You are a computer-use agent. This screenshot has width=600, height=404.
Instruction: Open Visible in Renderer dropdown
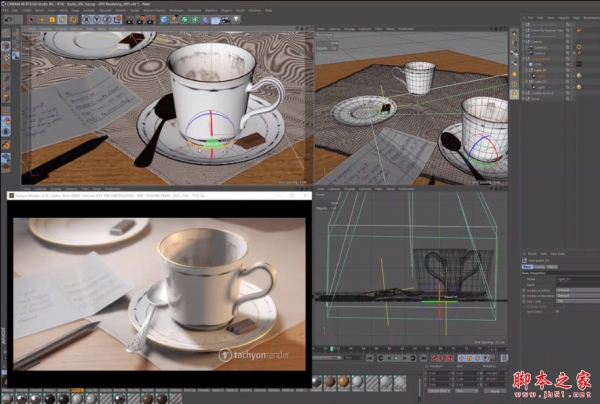point(578,296)
